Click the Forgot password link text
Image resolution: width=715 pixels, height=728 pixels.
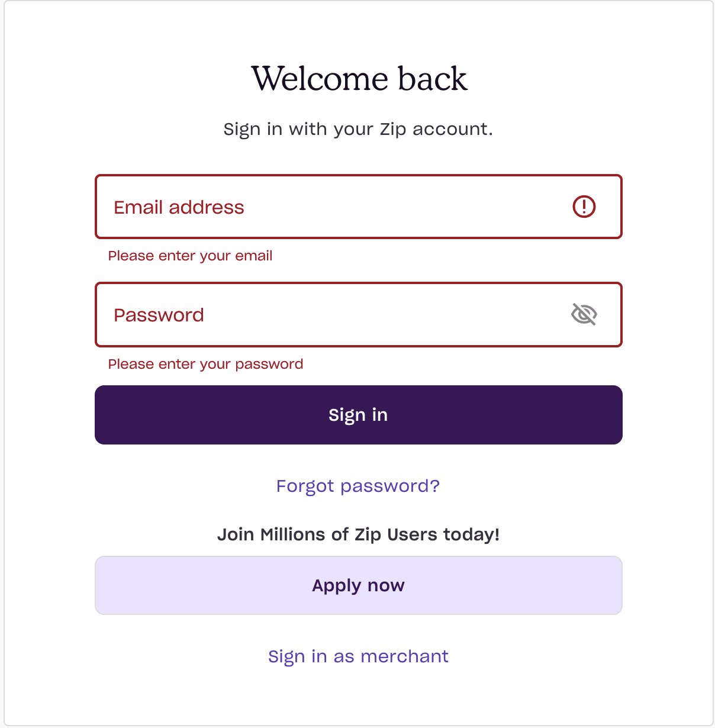(x=358, y=486)
